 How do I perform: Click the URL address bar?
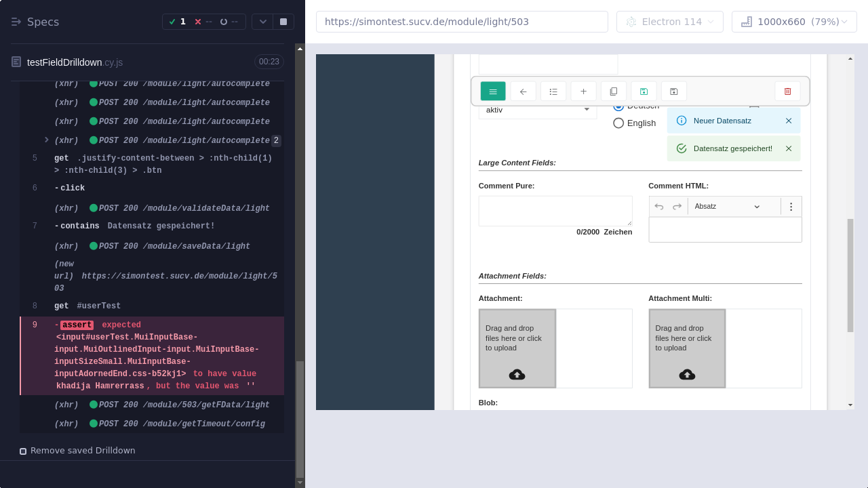pos(462,22)
